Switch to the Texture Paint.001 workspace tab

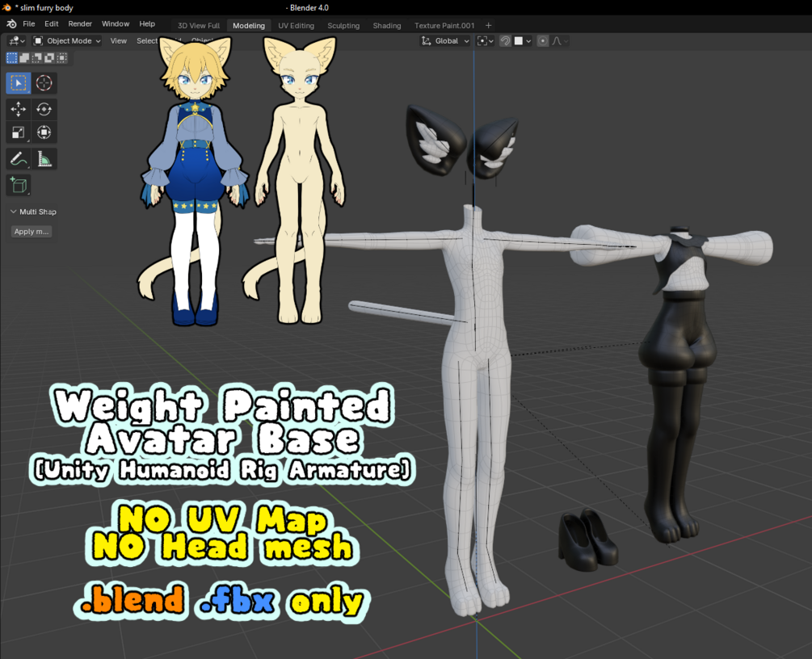444,25
